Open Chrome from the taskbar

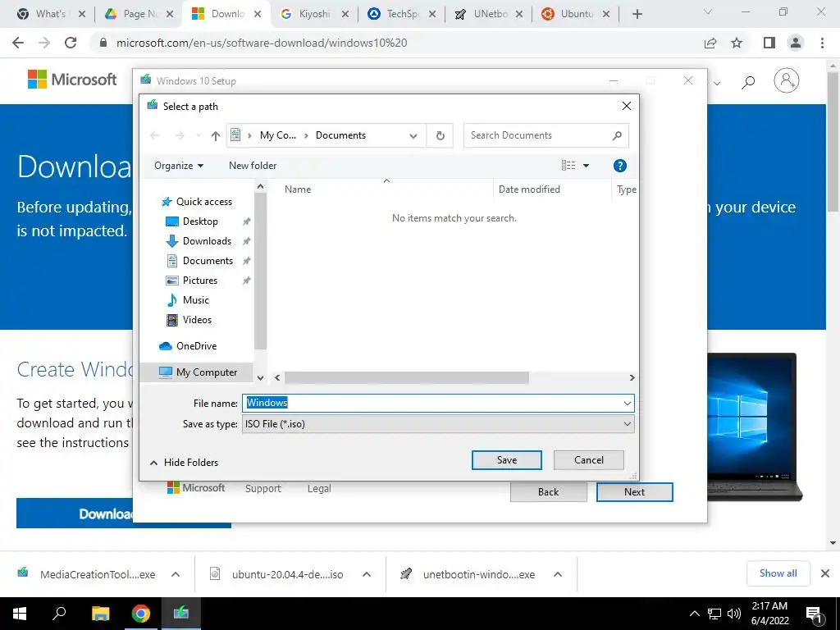tap(140, 614)
